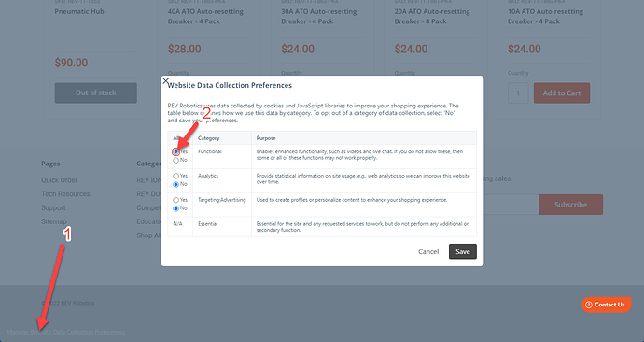Add 10A ATO breaker to cart
Screen dimensions: 644x342
(x=562, y=93)
